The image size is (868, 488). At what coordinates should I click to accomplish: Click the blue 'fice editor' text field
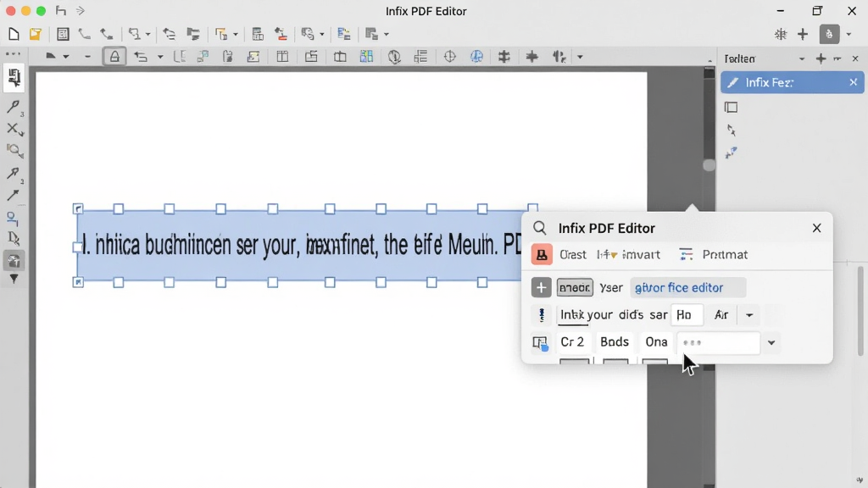tap(688, 288)
